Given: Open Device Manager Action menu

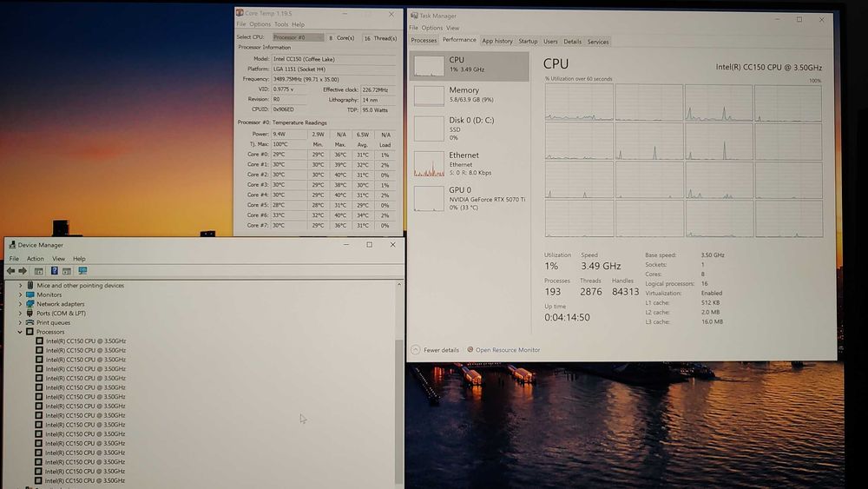Looking at the screenshot, I should coord(35,259).
